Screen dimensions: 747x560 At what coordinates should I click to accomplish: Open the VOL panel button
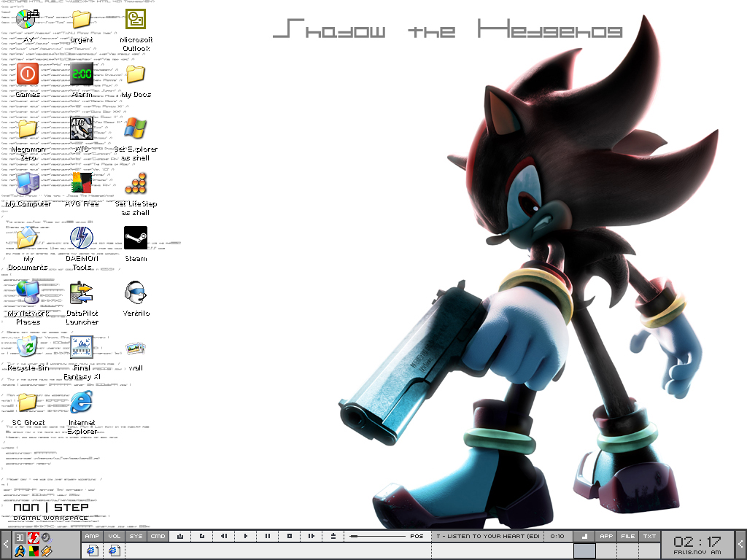[x=115, y=536]
